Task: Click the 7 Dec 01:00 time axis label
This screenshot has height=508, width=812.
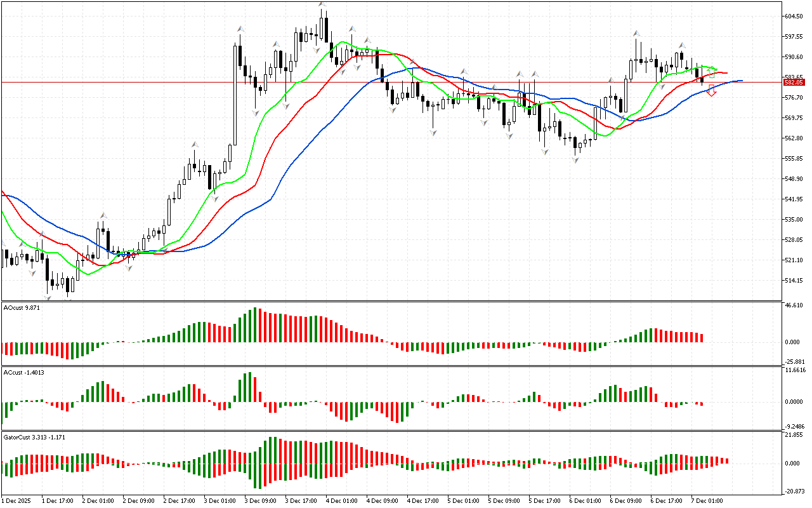Action: click(706, 500)
